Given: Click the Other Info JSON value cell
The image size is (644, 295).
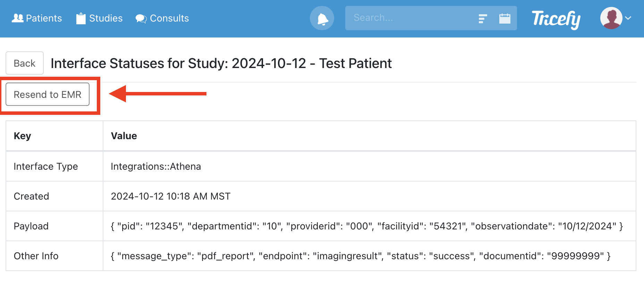Looking at the screenshot, I should click(x=361, y=256).
